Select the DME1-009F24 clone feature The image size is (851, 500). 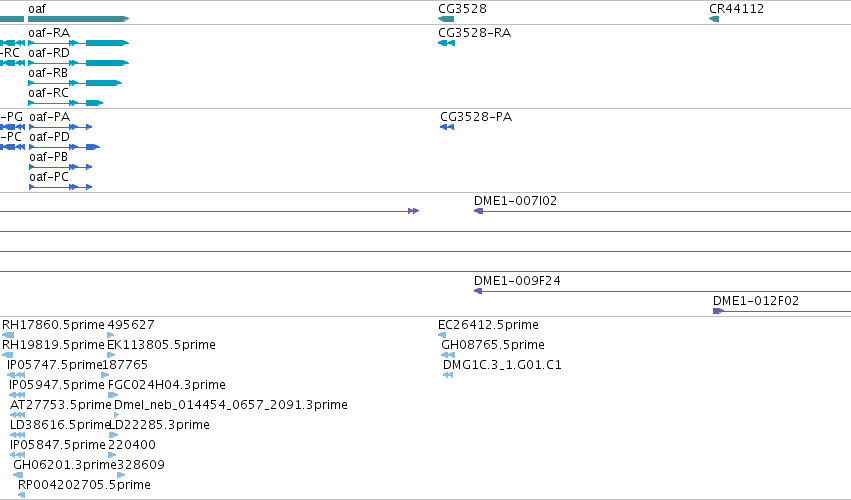pos(662,292)
